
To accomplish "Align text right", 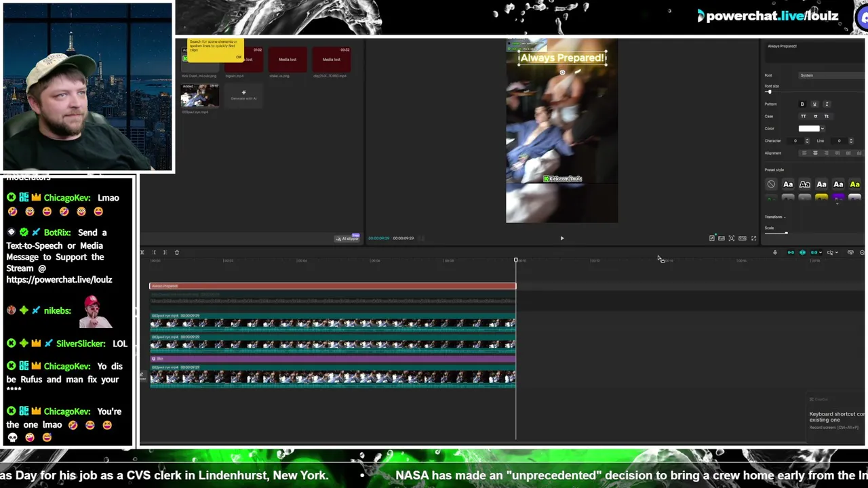I will 826,153.
